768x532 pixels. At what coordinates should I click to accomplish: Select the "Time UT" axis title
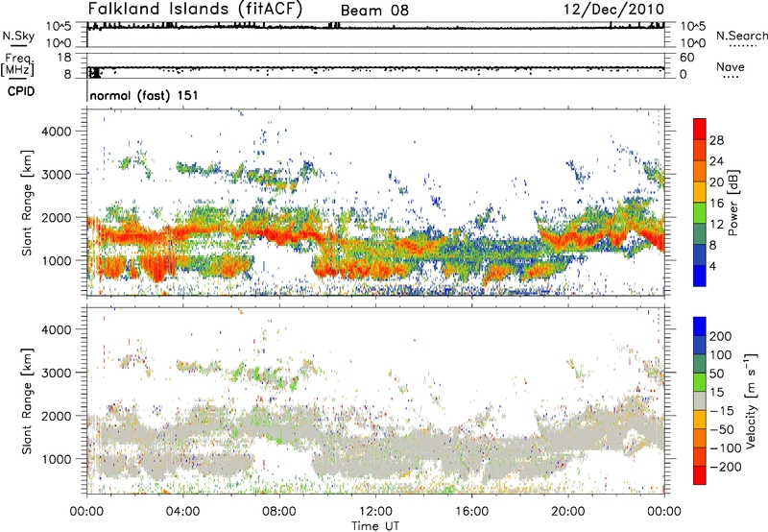coord(375,526)
